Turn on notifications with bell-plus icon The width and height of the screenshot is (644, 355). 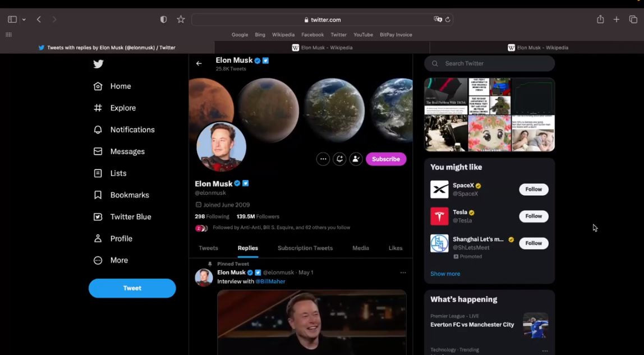pos(339,159)
